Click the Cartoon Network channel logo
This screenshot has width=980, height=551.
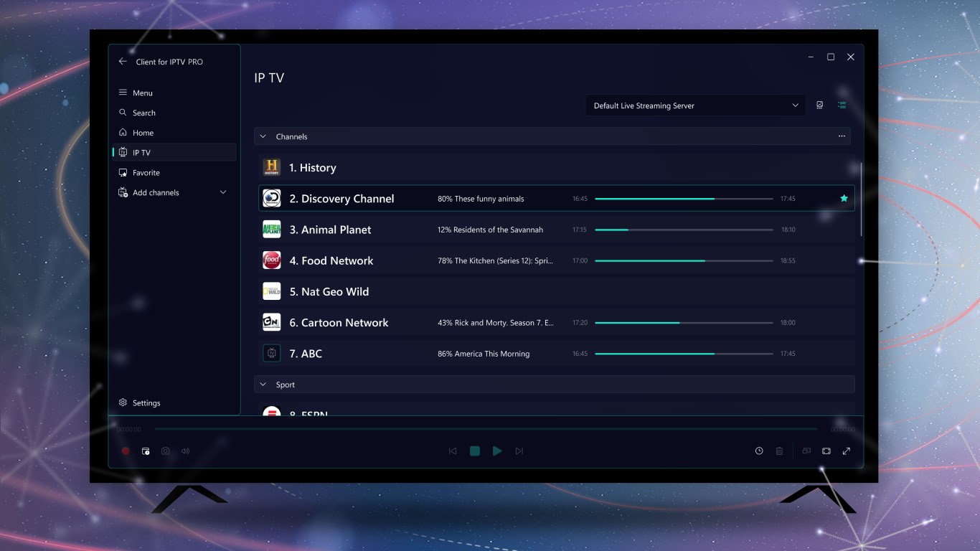pos(271,323)
